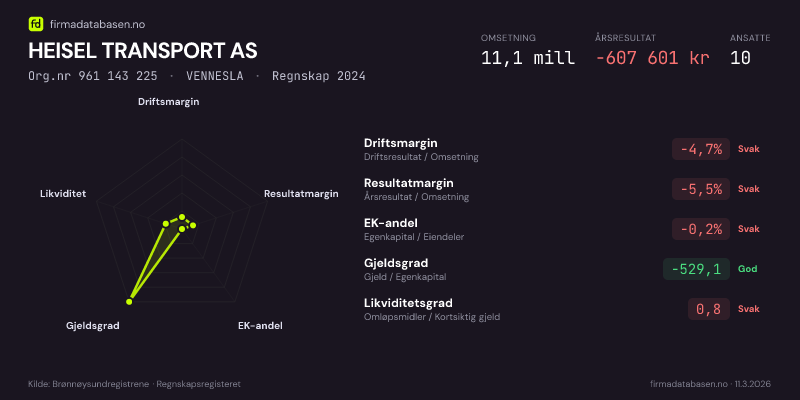The image size is (800, 400).
Task: Click the Omsetning 11,1 mill figure
Action: tap(527, 57)
